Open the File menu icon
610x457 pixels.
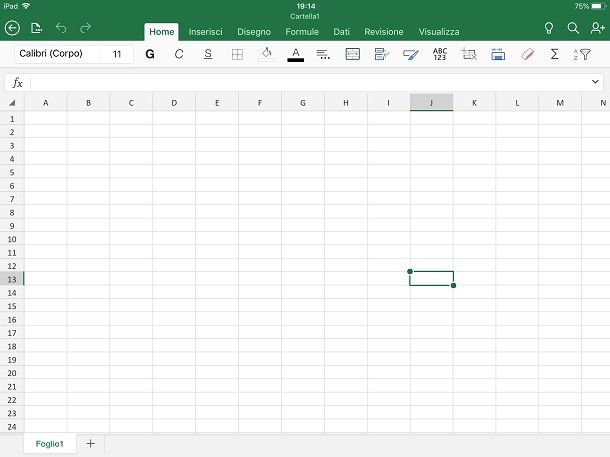[x=36, y=28]
